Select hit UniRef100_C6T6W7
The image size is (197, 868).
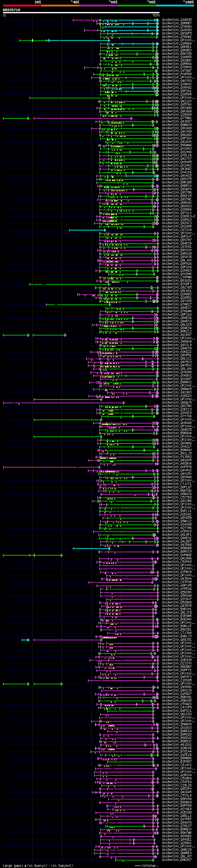tap(177, 71)
